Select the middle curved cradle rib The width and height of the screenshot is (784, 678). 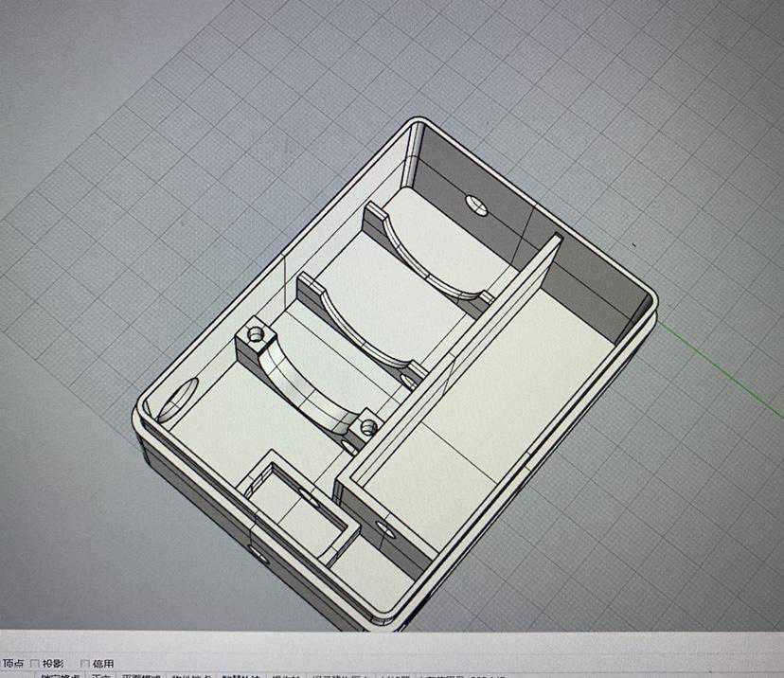pos(360,322)
